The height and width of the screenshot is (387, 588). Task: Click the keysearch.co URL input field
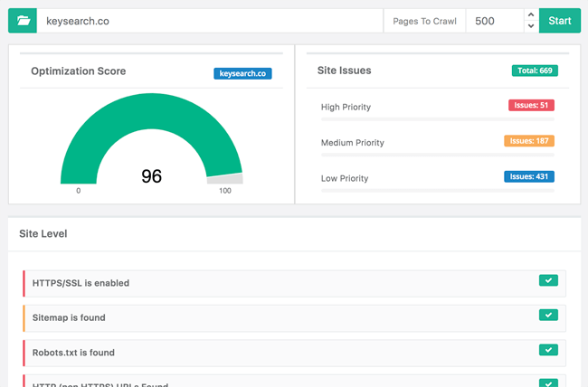(210, 21)
